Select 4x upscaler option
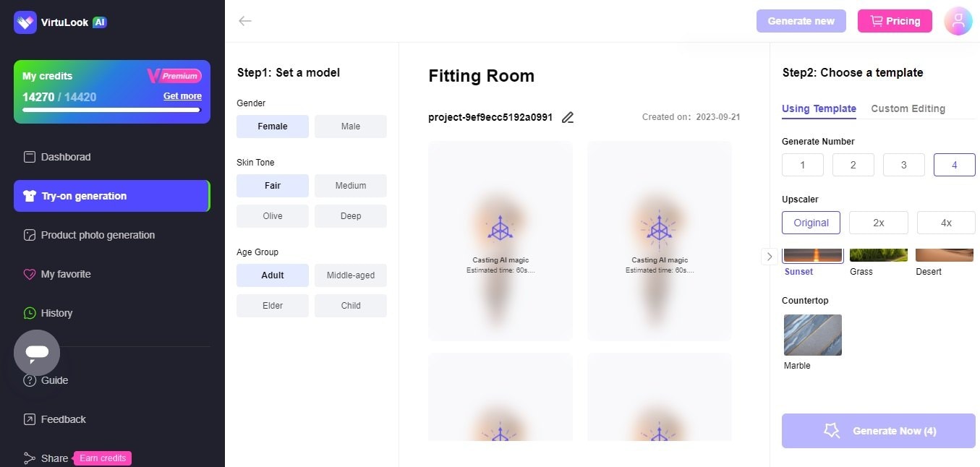This screenshot has height=467, width=980. [x=946, y=223]
